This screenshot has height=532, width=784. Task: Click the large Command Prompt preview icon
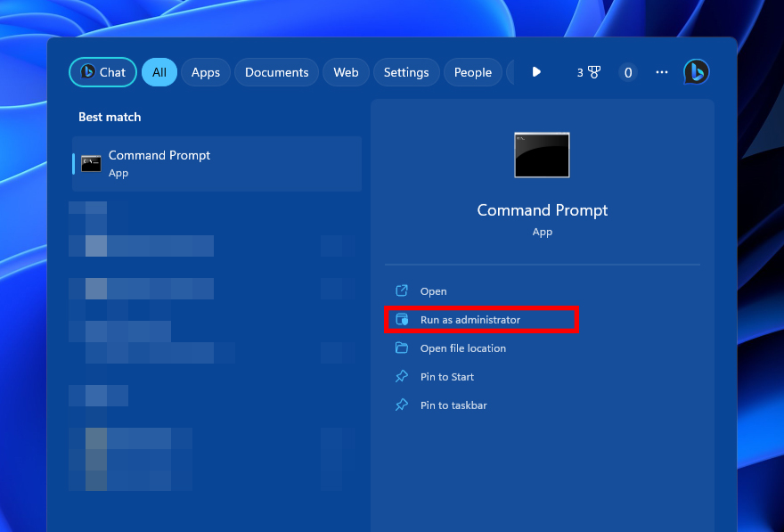pos(542,155)
